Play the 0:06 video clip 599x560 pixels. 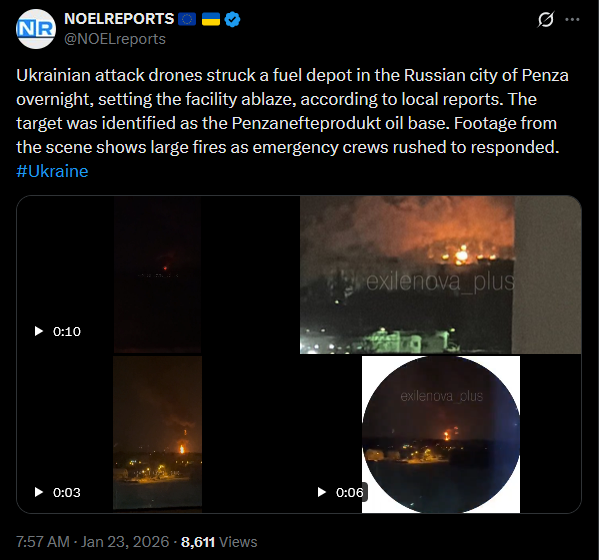[322, 492]
